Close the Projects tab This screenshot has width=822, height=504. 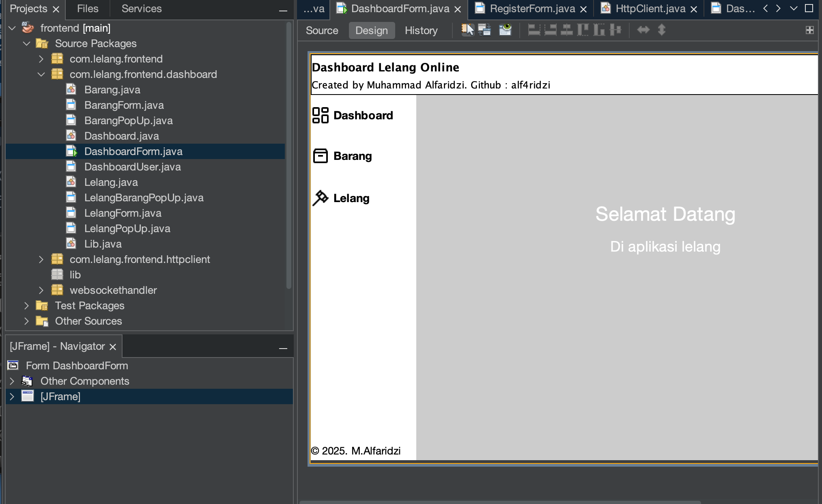coord(56,9)
